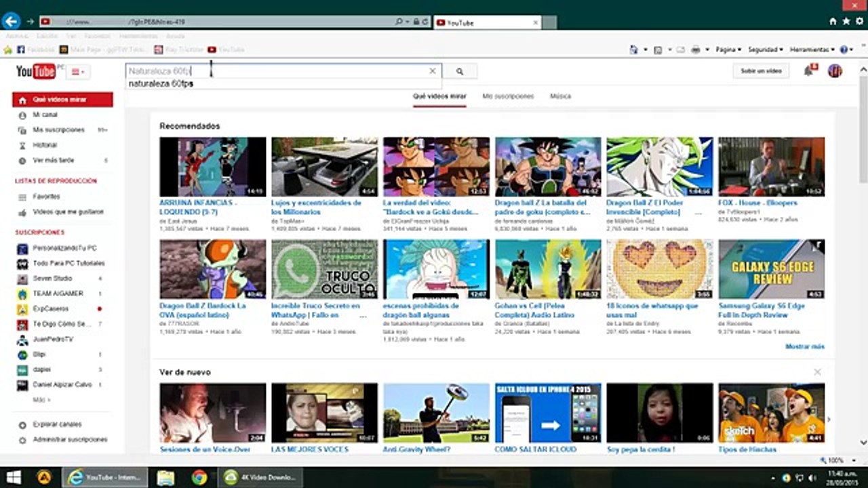This screenshot has height=488, width=868.
Task: Select the 'Qué videos mirar' top tab
Action: tap(439, 96)
